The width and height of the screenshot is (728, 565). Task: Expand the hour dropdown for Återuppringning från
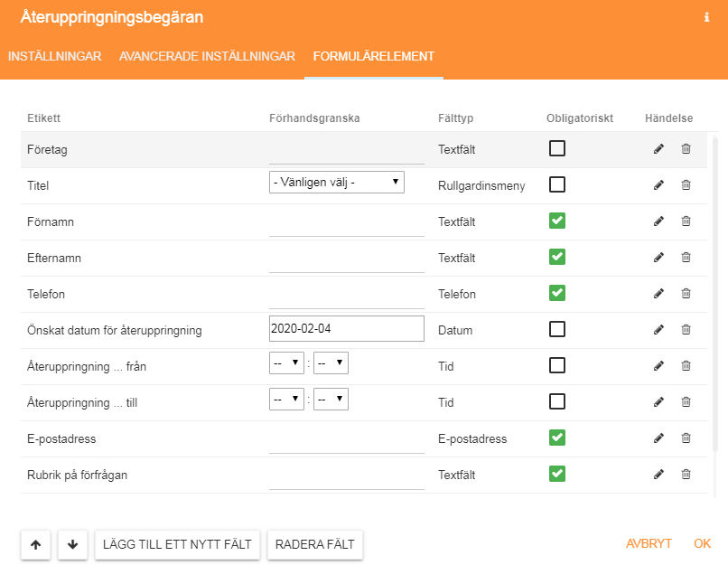coord(286,363)
